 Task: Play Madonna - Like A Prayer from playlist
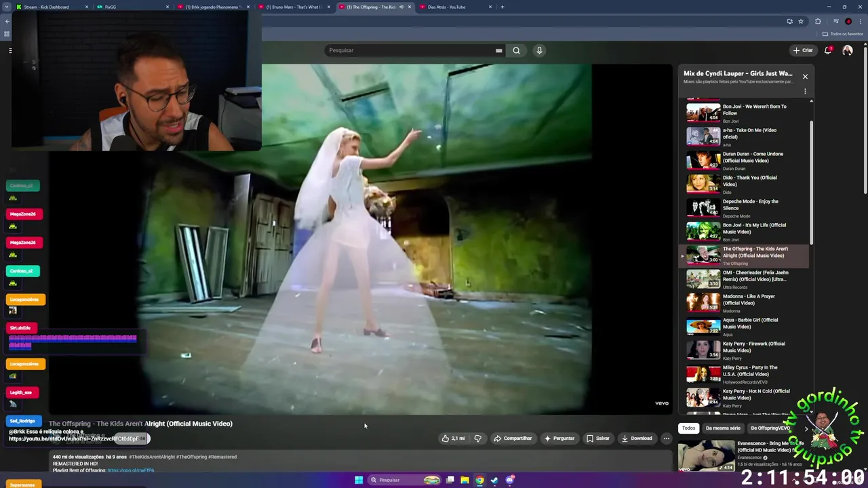(744, 303)
